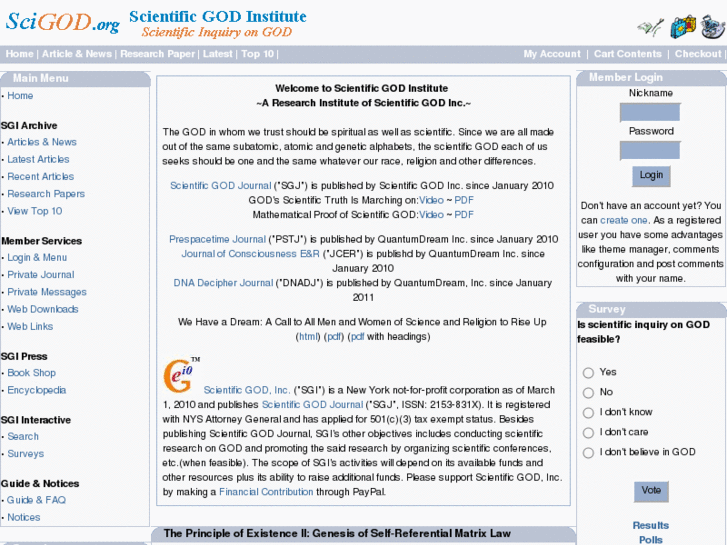View survey Results link

651,526
